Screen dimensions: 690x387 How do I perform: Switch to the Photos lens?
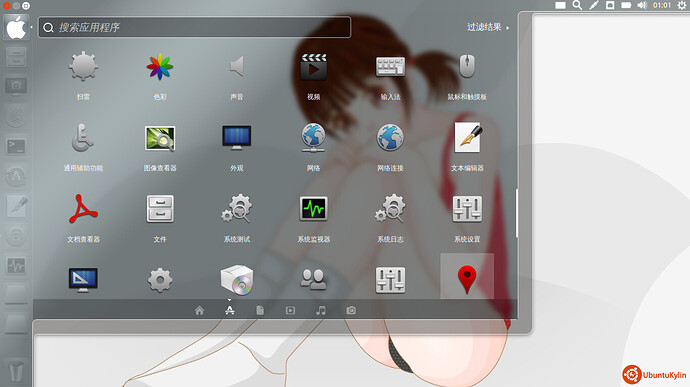351,310
